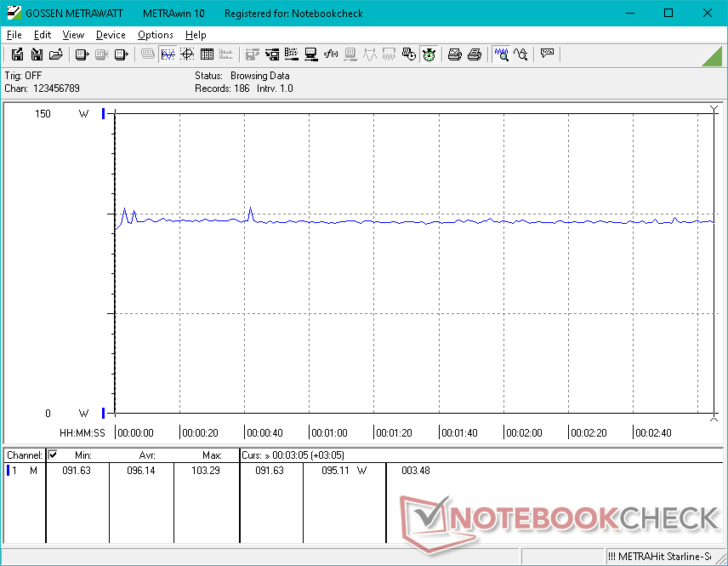Click the greyed multi-curve marker icon
728x566 pixels.
pyautogui.click(x=389, y=54)
